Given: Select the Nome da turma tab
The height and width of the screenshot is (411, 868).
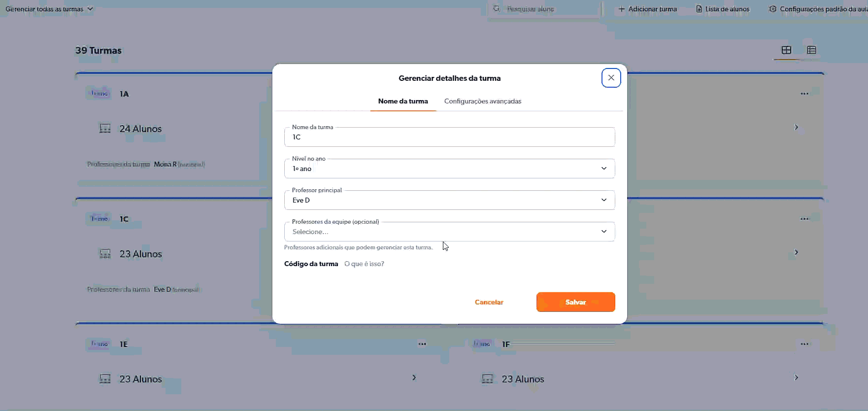Looking at the screenshot, I should click(403, 101).
